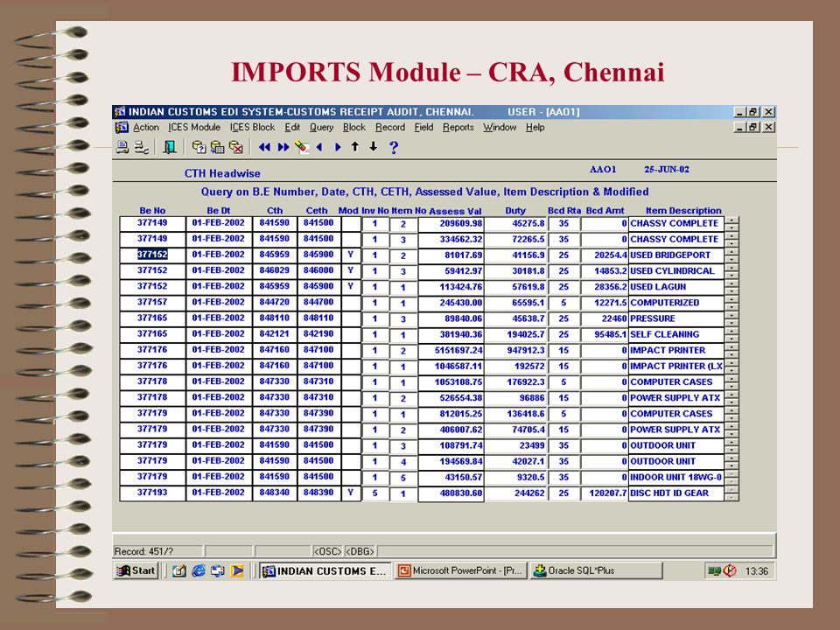Switch to Oracle SQL*Plus taskbar button
Image resolution: width=840 pixels, height=630 pixels.
596,571
